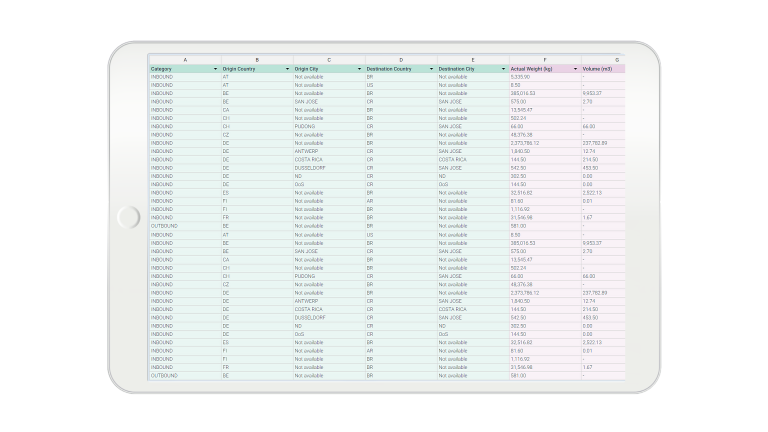Image resolution: width=768 pixels, height=432 pixels.
Task: Select column D by its letter header
Action: point(401,60)
